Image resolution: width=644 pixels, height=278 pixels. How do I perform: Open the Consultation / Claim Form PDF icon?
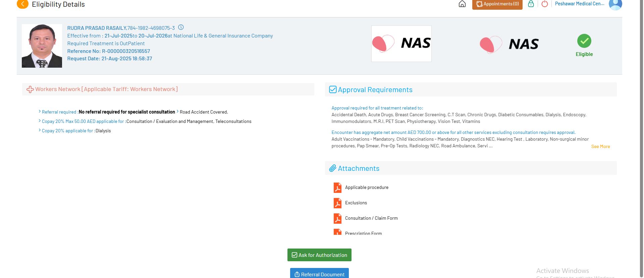click(x=337, y=218)
